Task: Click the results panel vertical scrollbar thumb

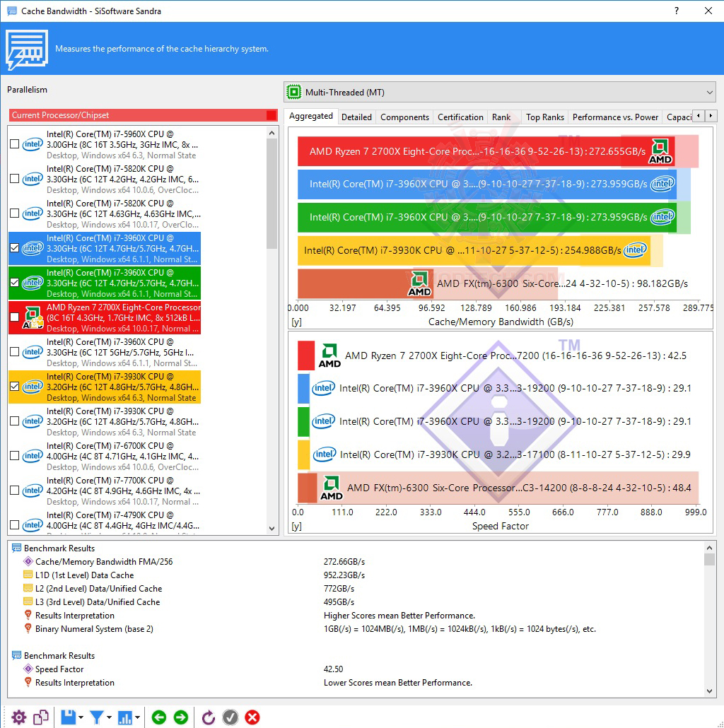Action: (x=709, y=559)
